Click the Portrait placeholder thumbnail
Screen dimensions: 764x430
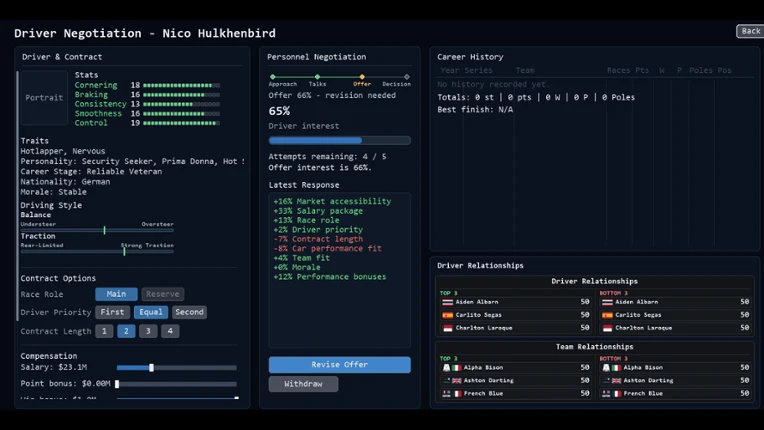pyautogui.click(x=44, y=97)
